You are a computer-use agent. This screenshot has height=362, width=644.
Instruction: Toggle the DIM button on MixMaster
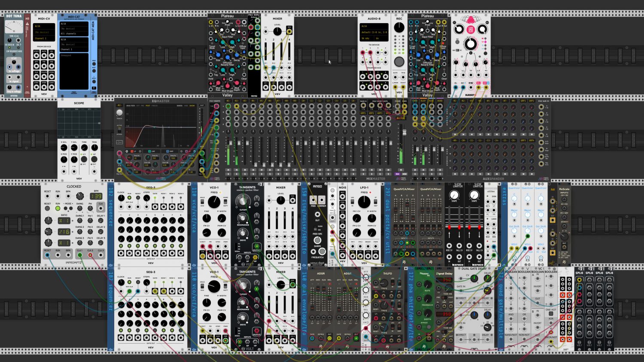pyautogui.click(x=397, y=174)
